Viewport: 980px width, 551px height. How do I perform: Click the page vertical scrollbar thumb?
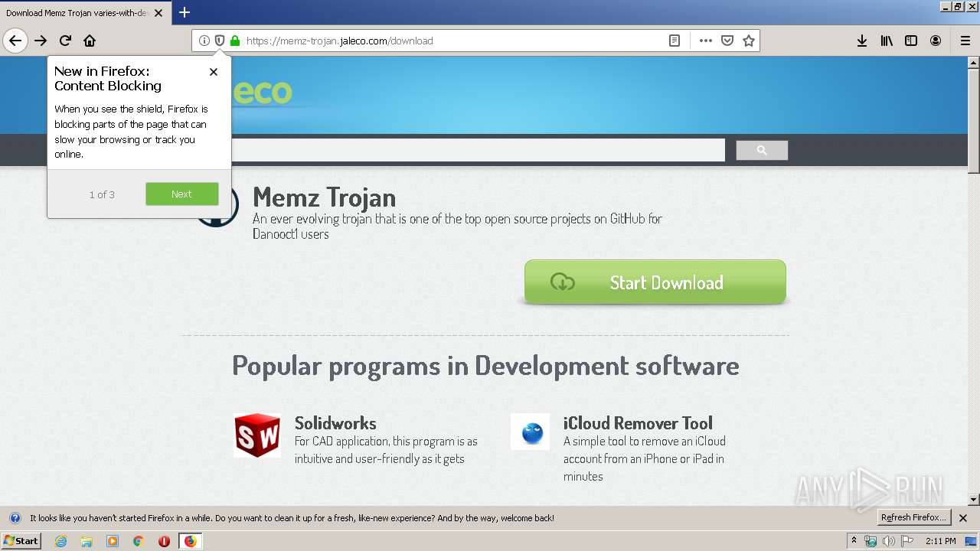tap(974, 121)
